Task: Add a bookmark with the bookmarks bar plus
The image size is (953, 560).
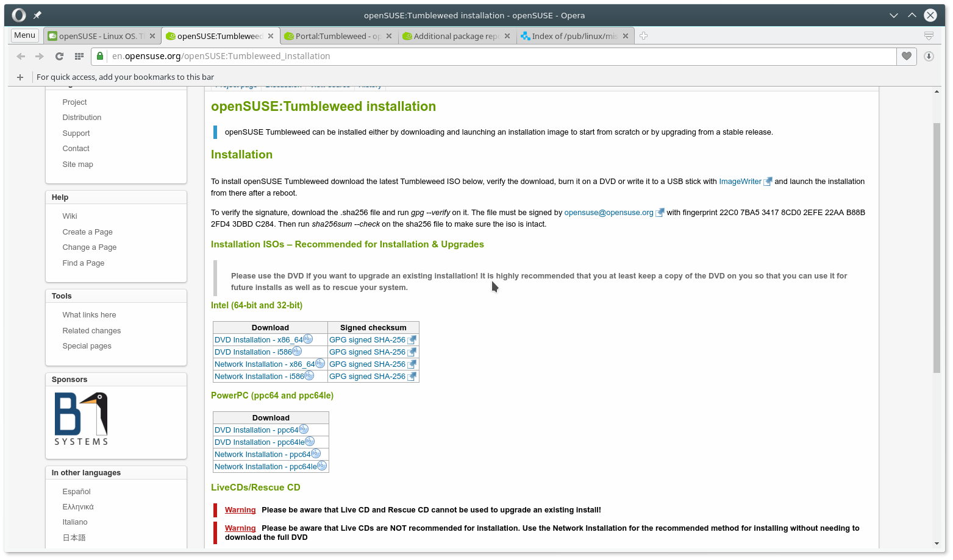Action: (x=20, y=77)
